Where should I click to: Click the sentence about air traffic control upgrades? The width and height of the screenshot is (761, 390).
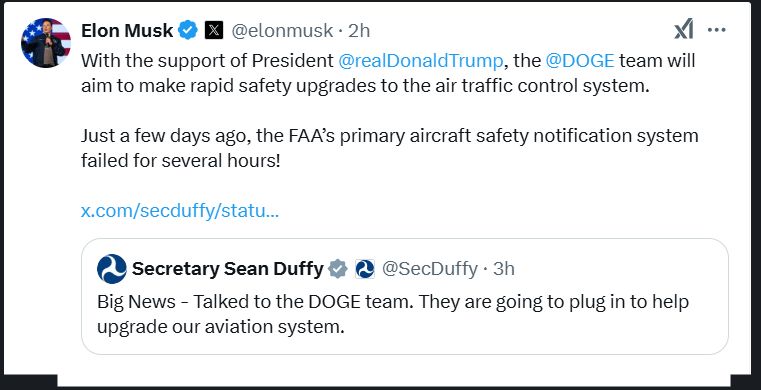[x=388, y=73]
